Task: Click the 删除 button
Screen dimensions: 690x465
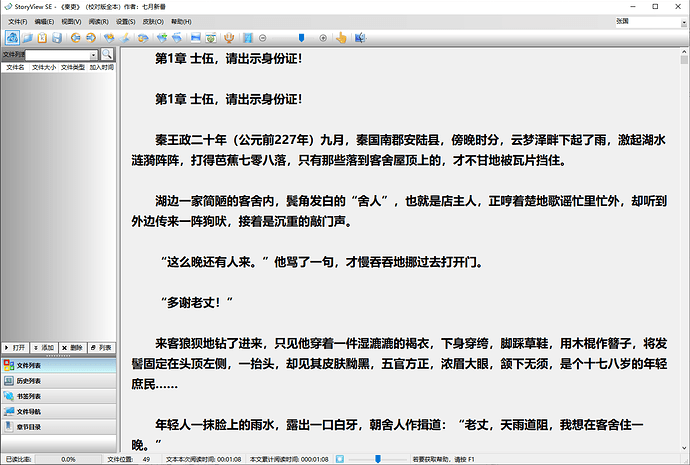Action: click(73, 348)
